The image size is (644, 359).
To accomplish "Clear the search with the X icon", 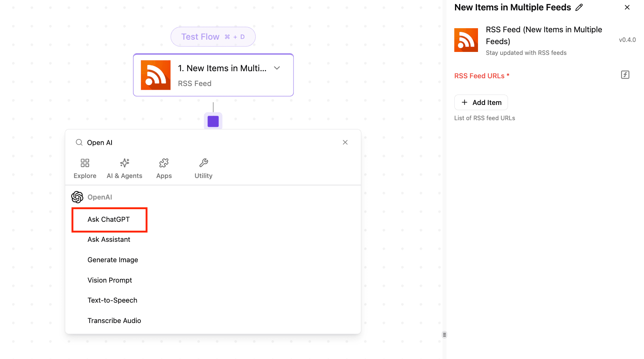I will [345, 142].
